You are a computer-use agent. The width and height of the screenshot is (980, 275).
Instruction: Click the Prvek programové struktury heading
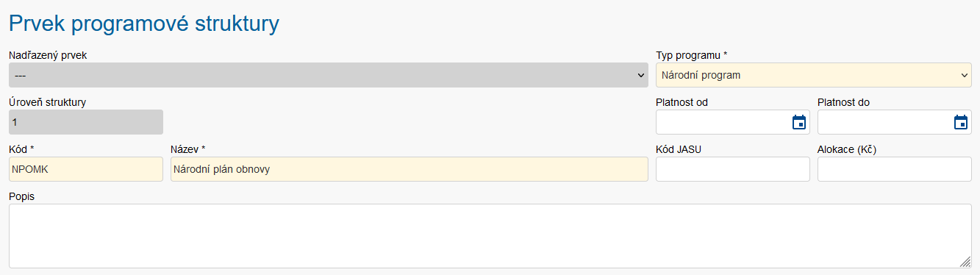(x=144, y=24)
